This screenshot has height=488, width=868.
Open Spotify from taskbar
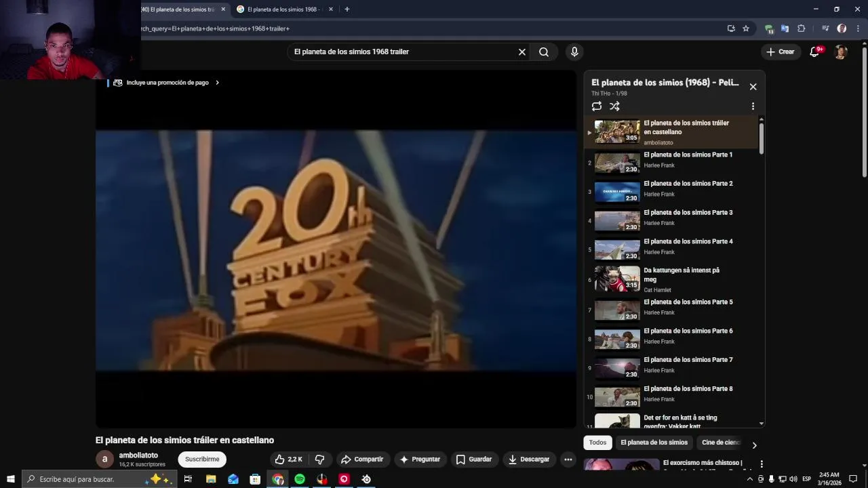(x=300, y=479)
